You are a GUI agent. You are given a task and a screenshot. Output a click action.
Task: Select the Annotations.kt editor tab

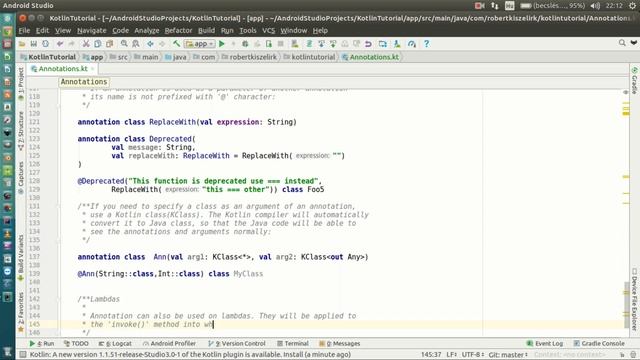click(x=62, y=69)
